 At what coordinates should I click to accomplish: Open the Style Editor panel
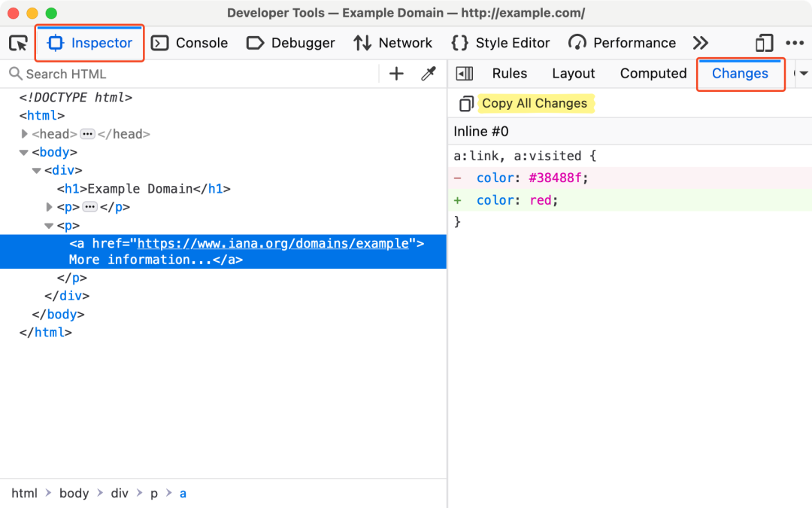click(x=500, y=43)
